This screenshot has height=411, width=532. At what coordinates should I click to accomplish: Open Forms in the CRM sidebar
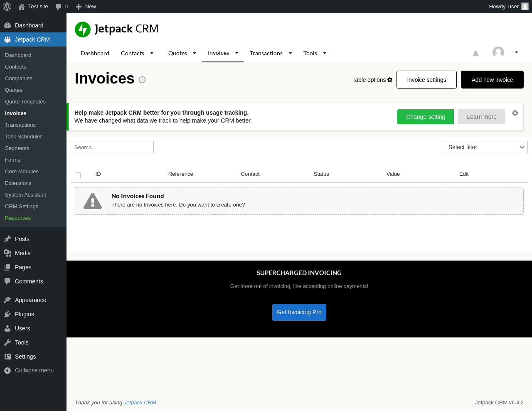pos(12,160)
